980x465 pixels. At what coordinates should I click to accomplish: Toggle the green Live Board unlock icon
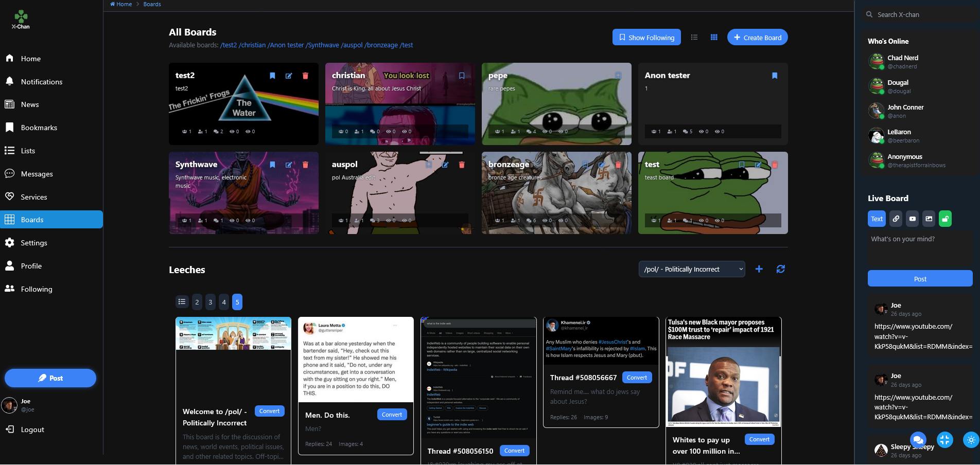point(946,219)
